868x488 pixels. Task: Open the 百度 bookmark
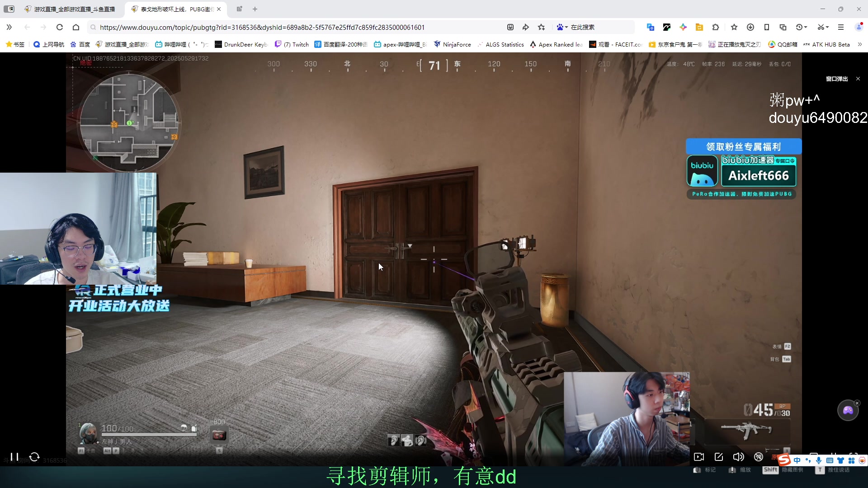(80, 44)
